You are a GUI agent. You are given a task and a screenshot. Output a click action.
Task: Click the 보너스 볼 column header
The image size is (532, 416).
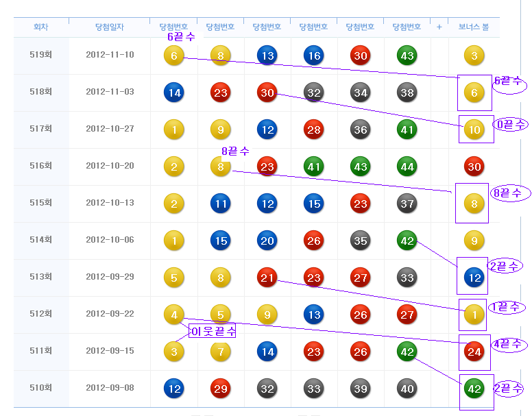point(474,27)
